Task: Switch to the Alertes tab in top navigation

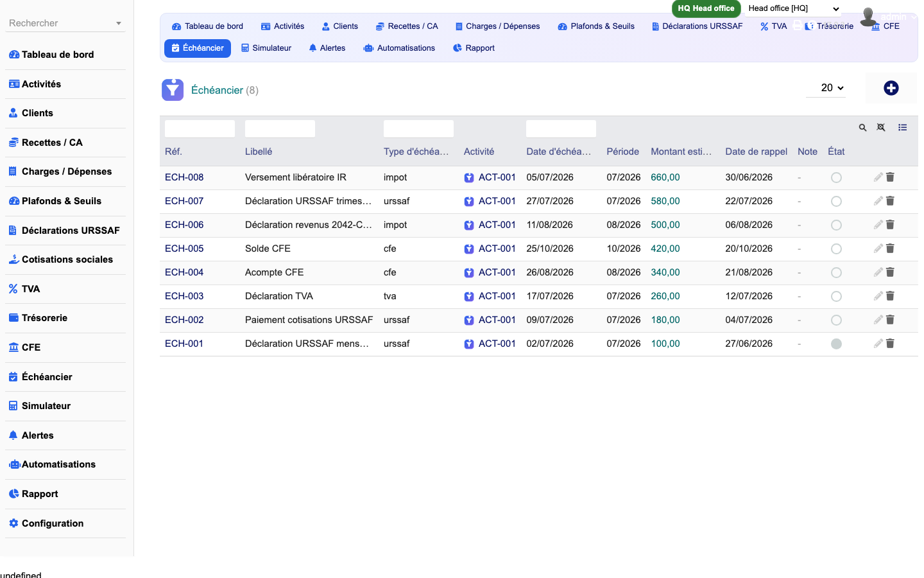Action: pos(327,48)
